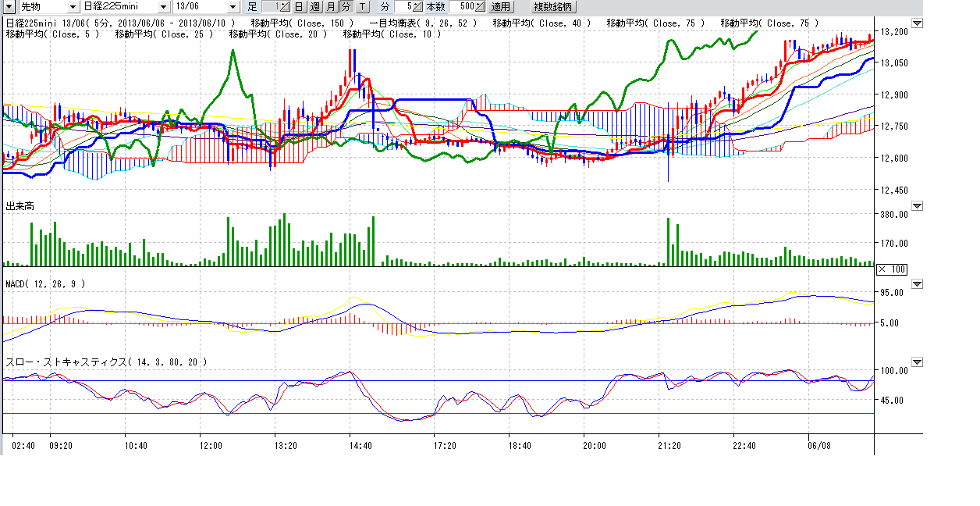Click the 適用 (apply) button

(501, 7)
